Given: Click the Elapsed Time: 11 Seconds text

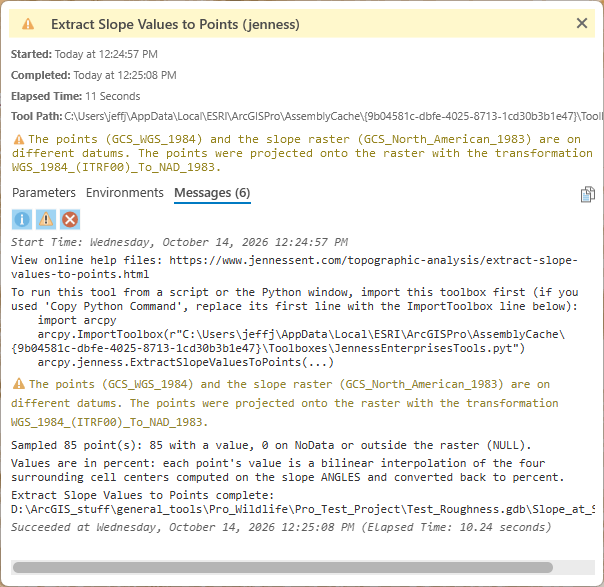Looking at the screenshot, I should 76,96.
